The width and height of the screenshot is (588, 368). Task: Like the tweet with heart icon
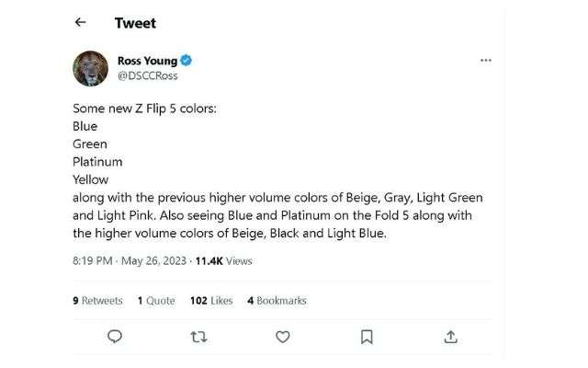tap(282, 336)
